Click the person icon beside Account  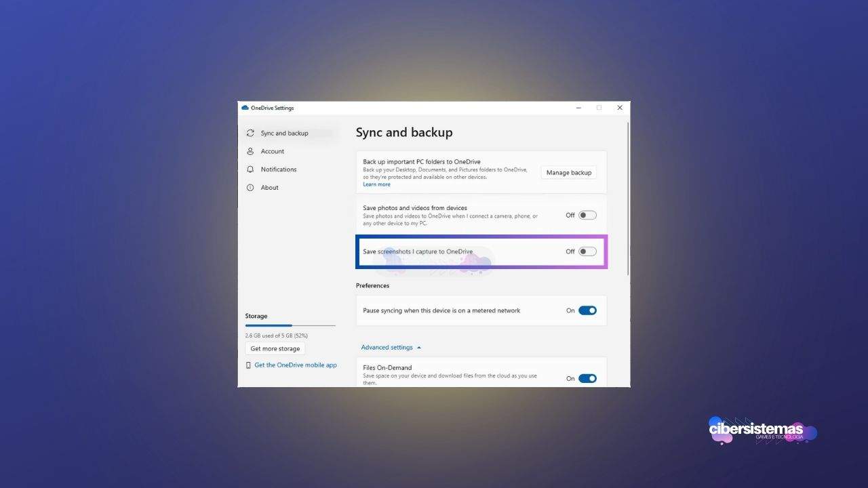pyautogui.click(x=250, y=151)
